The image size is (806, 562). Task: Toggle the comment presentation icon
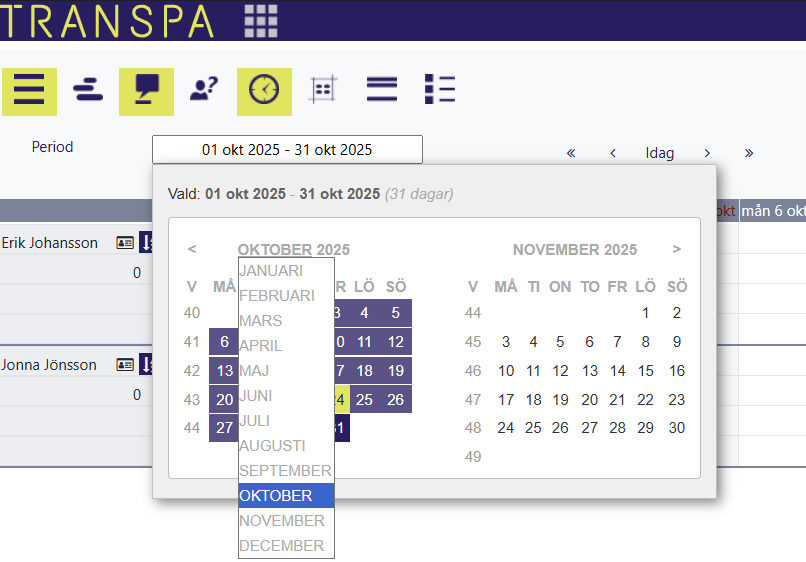coord(146,92)
